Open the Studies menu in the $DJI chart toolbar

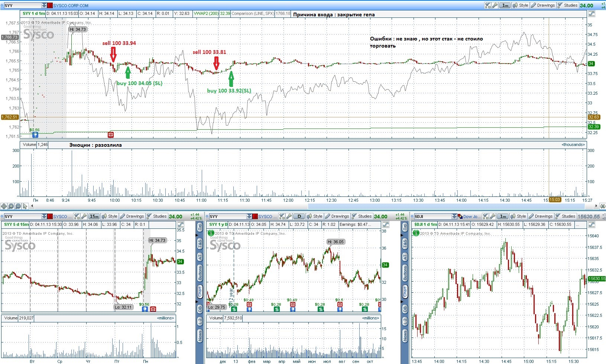(566, 216)
